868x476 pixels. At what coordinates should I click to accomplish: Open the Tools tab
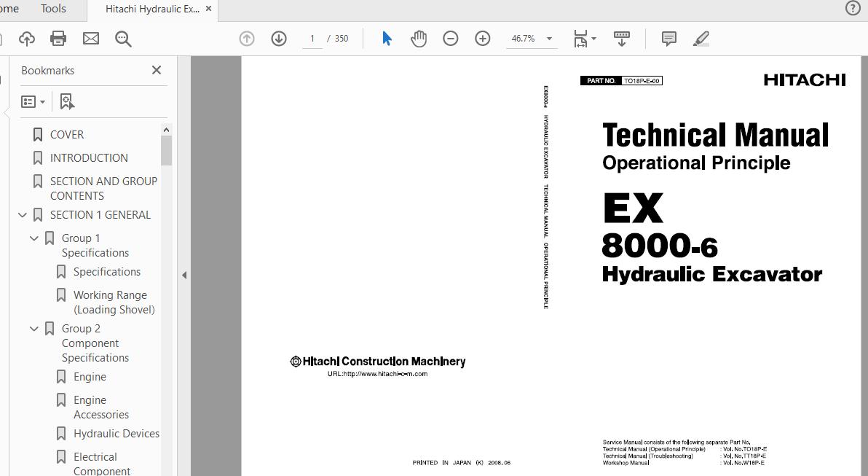click(x=53, y=9)
